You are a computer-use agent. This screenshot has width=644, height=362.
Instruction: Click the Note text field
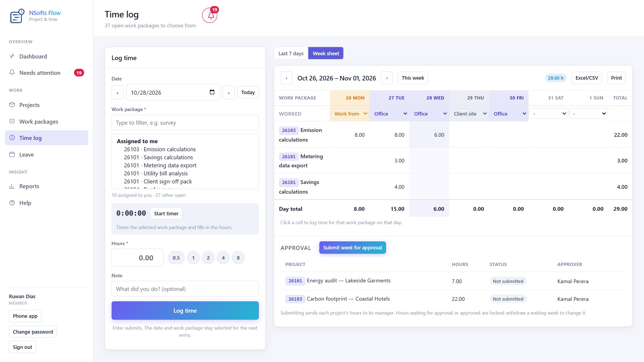pyautogui.click(x=185, y=289)
